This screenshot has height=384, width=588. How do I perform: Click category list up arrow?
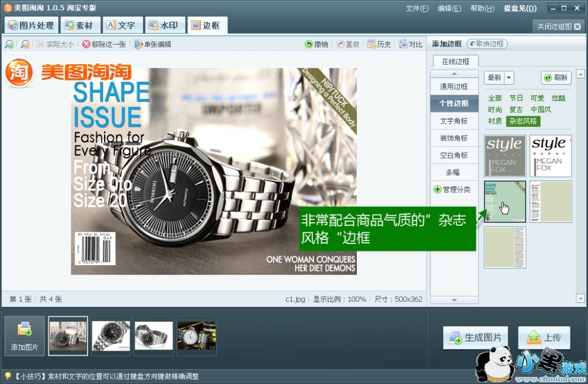tap(454, 74)
